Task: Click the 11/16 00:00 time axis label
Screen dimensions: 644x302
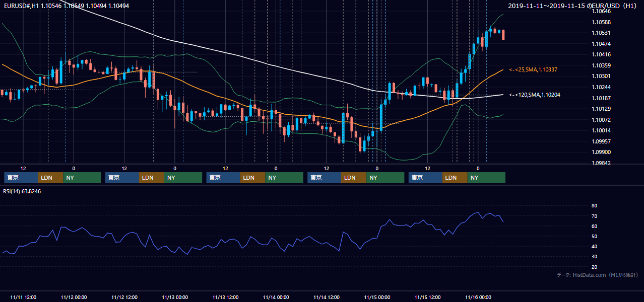Action: pos(478,297)
